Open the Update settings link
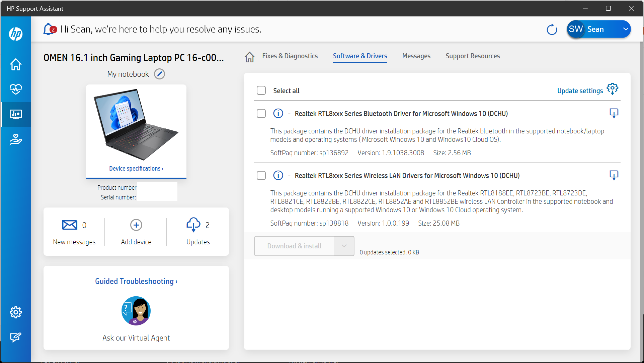644x363 pixels. (x=580, y=91)
